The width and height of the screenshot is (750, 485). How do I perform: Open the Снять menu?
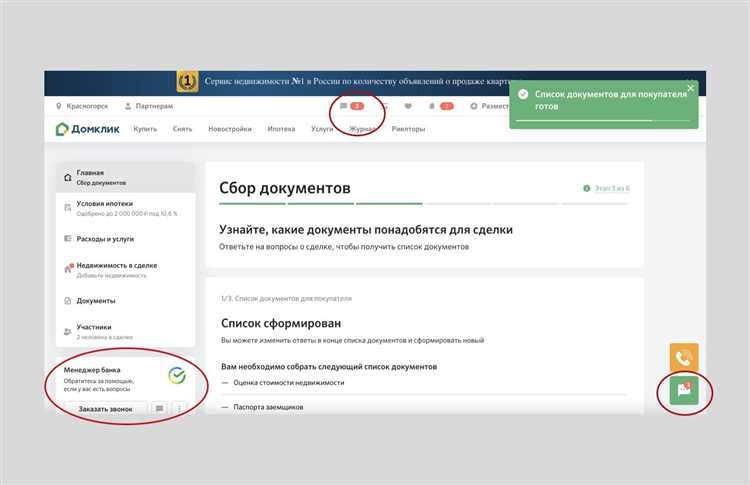[182, 129]
